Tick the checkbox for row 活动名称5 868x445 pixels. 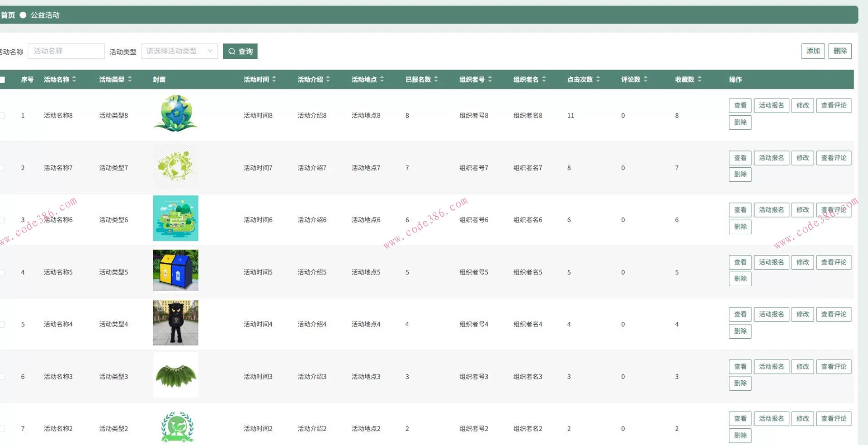pyautogui.click(x=2, y=272)
